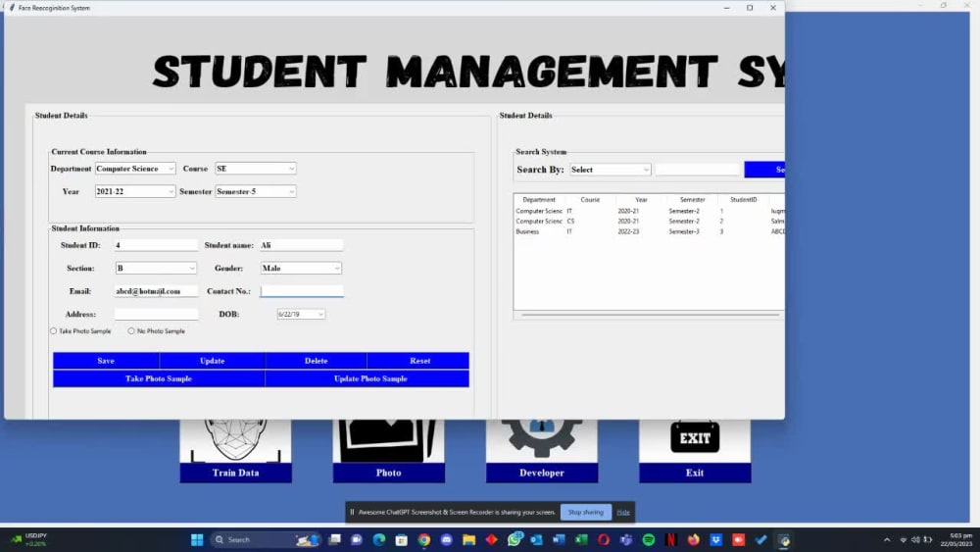Viewport: 980px width, 552px height.
Task: Open the red diamond app in the taskbar
Action: 491,539
